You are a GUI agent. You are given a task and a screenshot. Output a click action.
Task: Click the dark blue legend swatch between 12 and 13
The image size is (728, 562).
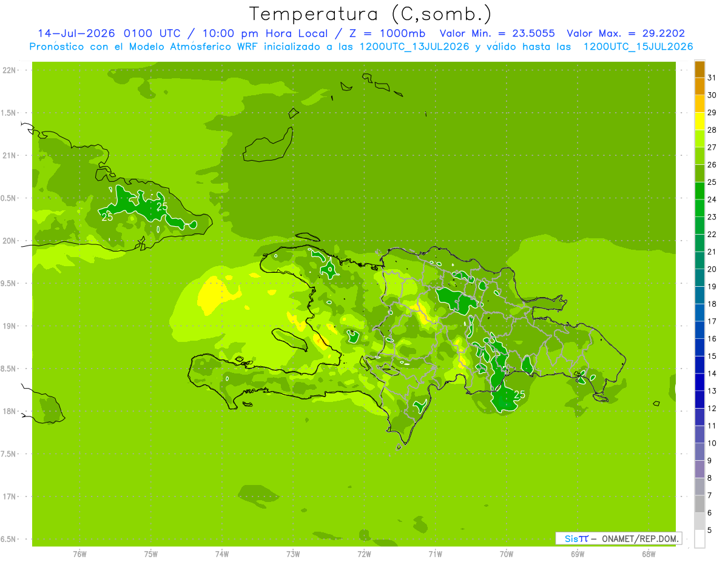click(x=699, y=400)
